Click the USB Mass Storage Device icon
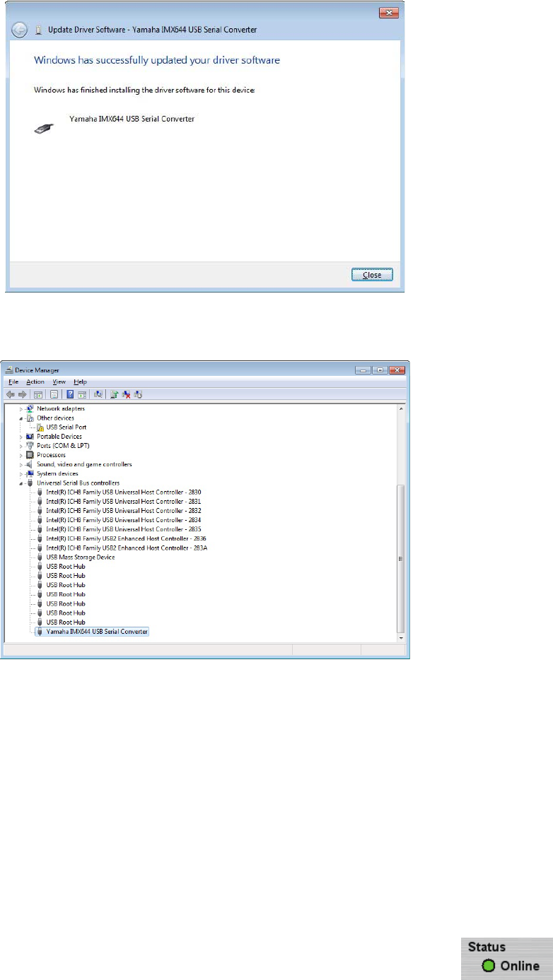Screen dimensions: 553x980 (40, 557)
